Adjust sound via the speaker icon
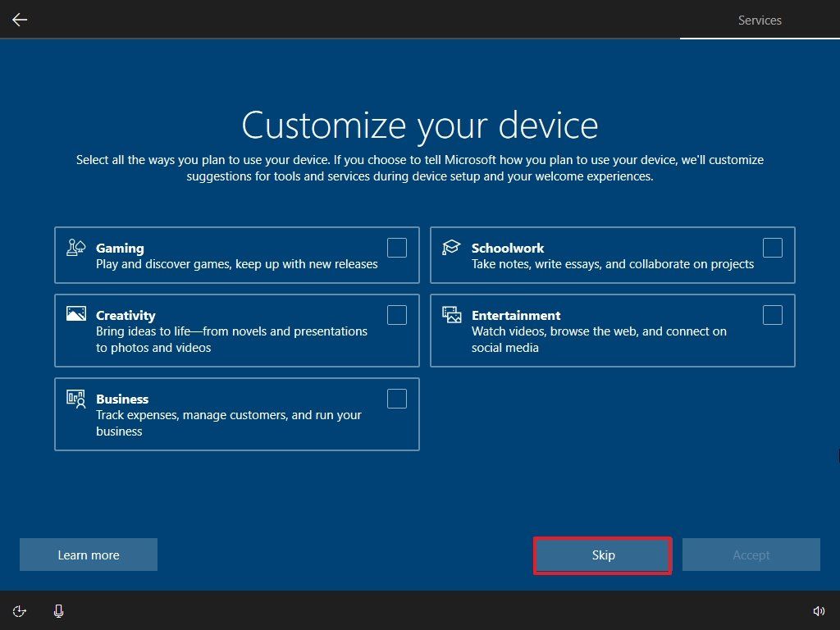840x630 pixels. [819, 610]
